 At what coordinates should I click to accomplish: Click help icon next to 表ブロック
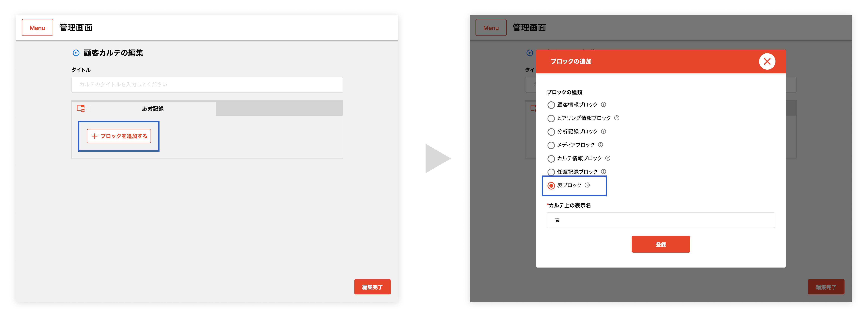tap(587, 185)
